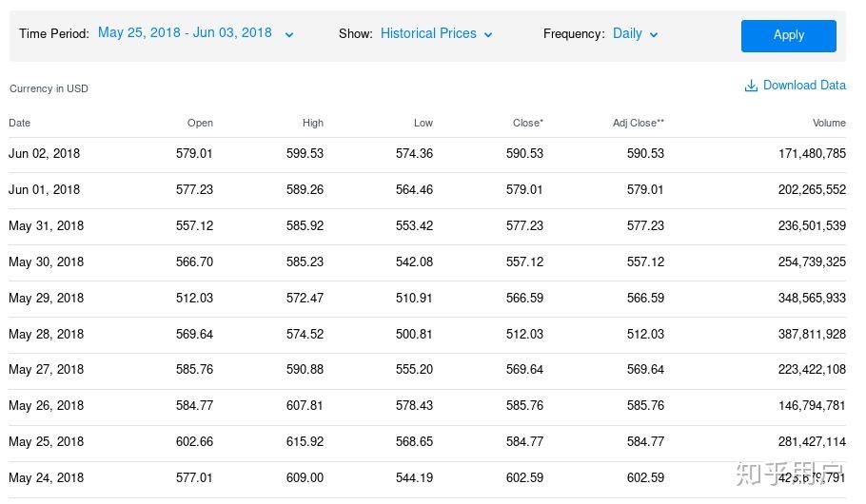Select the Jun 02, 2018 row date
Viewport: 866px width, 504px height.
tap(45, 153)
